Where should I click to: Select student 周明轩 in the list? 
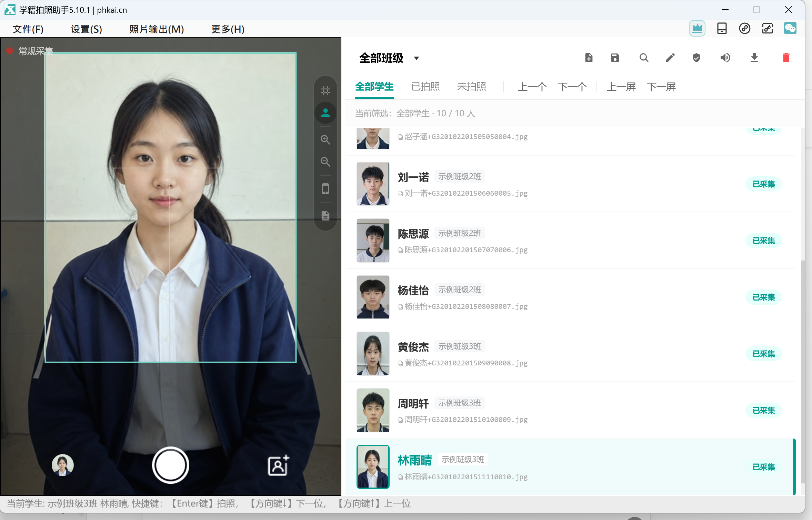pos(571,410)
